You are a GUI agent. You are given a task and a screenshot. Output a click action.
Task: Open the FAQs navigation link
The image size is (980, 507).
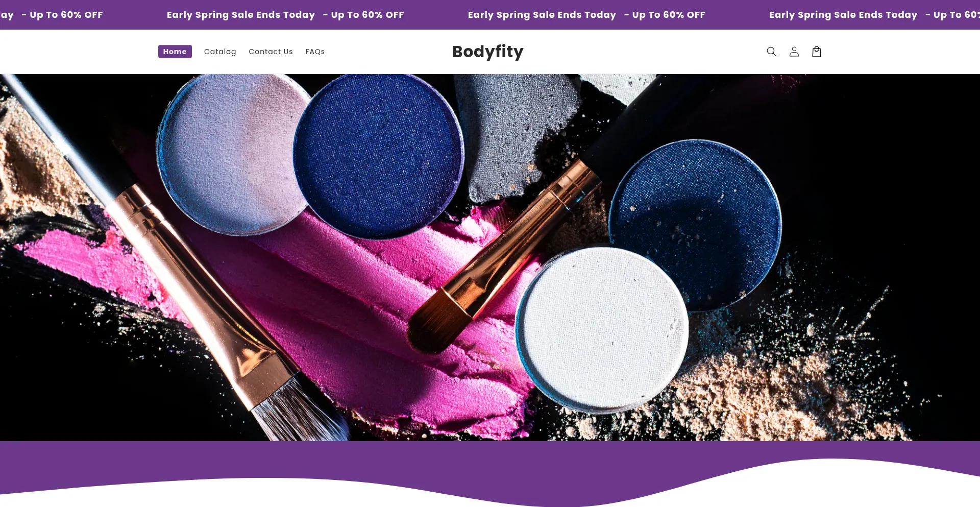point(315,52)
